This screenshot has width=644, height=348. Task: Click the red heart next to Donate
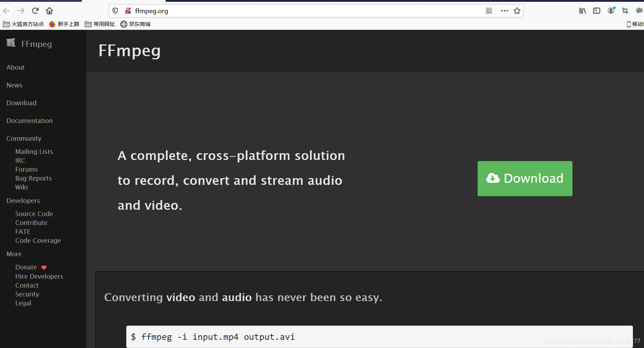44,268
